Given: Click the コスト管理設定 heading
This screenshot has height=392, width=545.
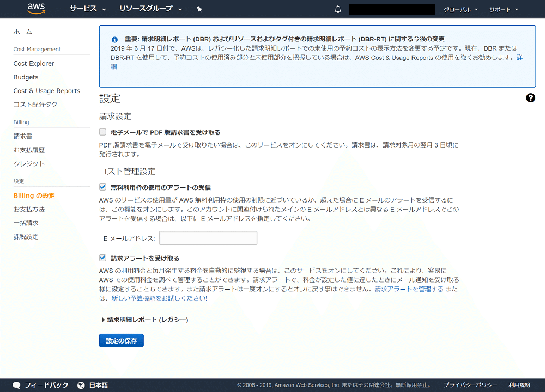Looking at the screenshot, I should [127, 171].
